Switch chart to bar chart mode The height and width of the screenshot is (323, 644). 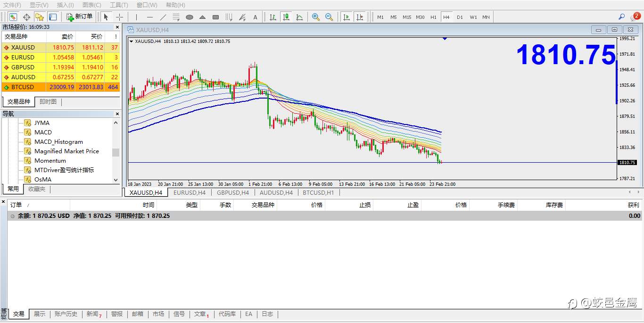[x=273, y=17]
